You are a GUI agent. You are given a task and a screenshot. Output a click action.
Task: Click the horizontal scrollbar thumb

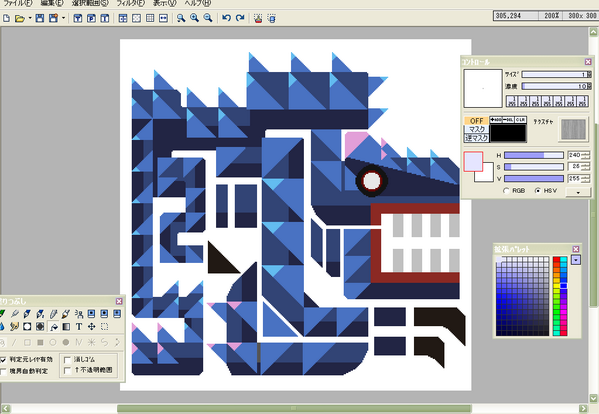pos(294,409)
